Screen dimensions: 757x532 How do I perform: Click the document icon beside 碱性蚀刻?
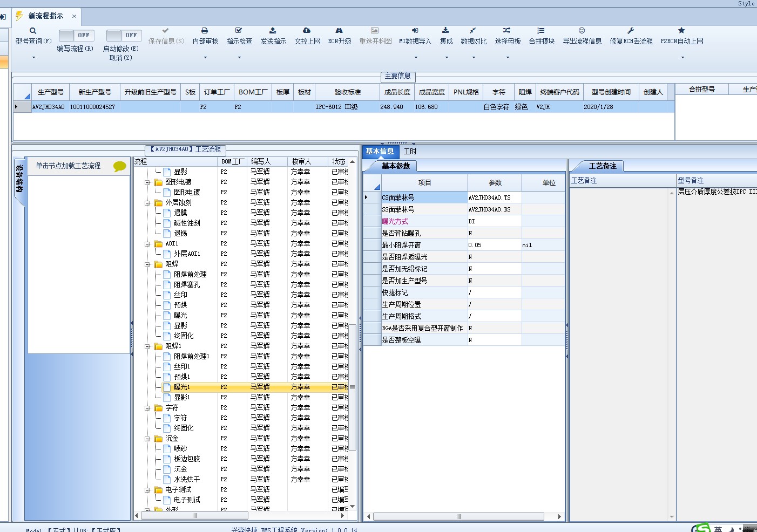167,223
